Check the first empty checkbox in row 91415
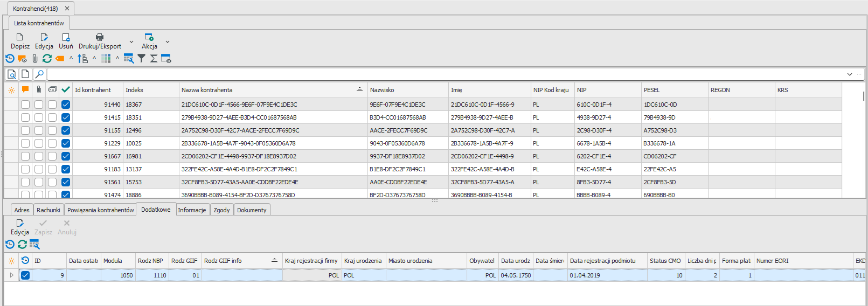Viewport: 868px width, 306px height. tap(25, 117)
